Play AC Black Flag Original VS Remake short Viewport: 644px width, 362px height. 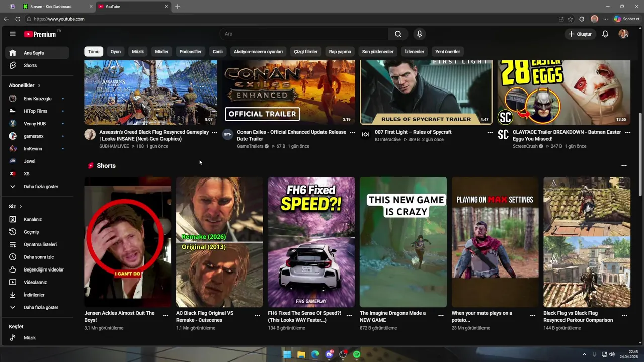[219, 242]
